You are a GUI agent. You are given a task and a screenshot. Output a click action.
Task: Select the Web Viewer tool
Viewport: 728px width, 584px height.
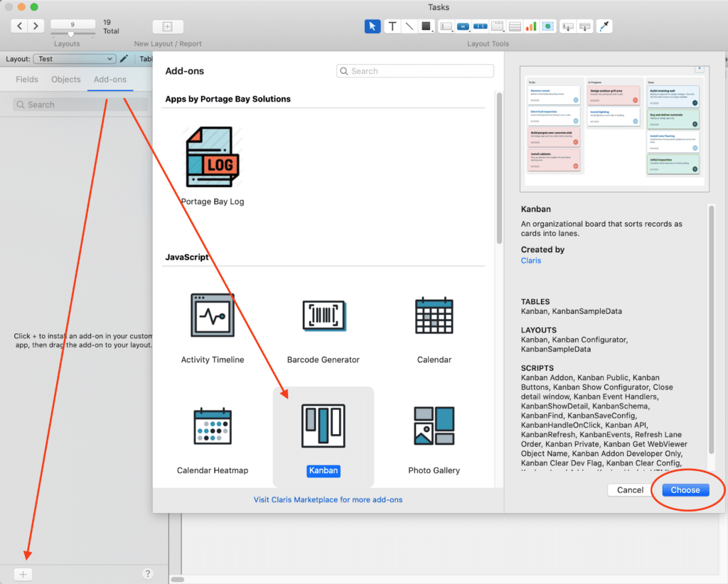pyautogui.click(x=548, y=26)
